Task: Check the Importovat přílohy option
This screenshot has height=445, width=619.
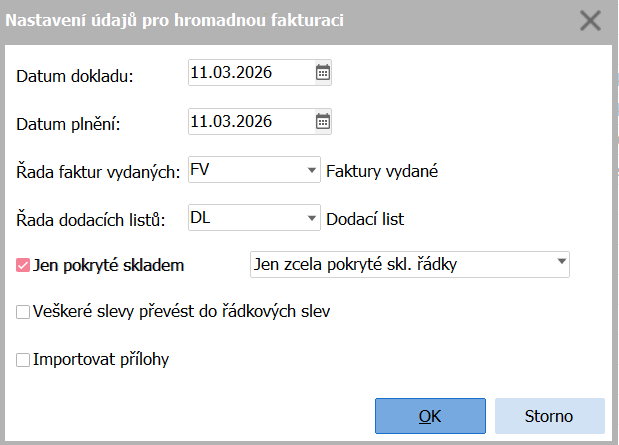Action: click(x=24, y=359)
